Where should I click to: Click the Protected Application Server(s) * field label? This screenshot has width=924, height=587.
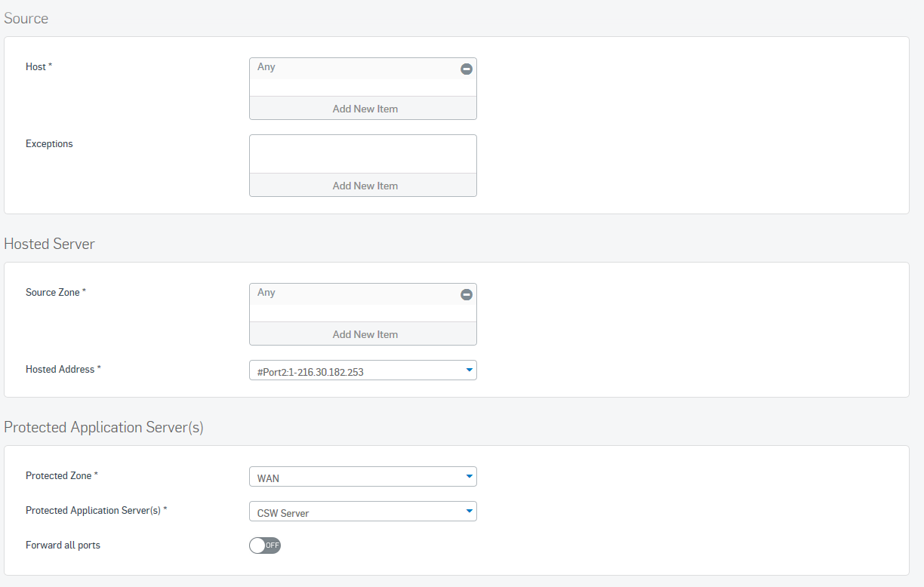[97, 510]
